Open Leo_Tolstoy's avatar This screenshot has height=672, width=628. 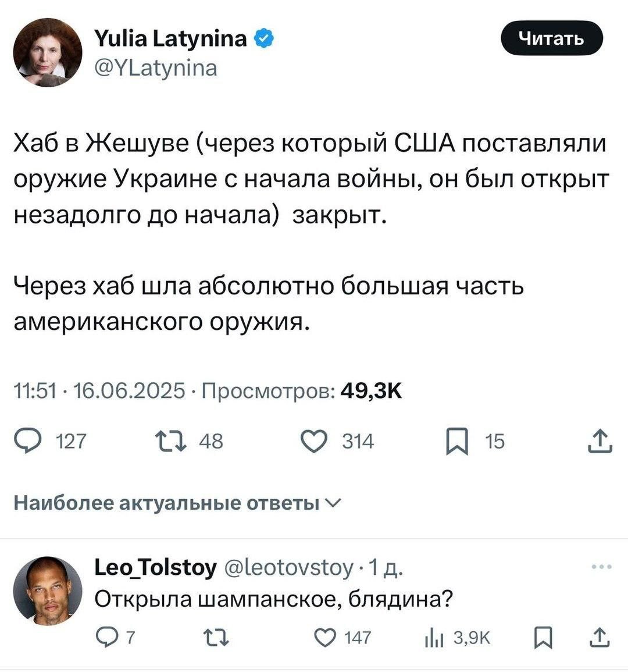pos(48,590)
